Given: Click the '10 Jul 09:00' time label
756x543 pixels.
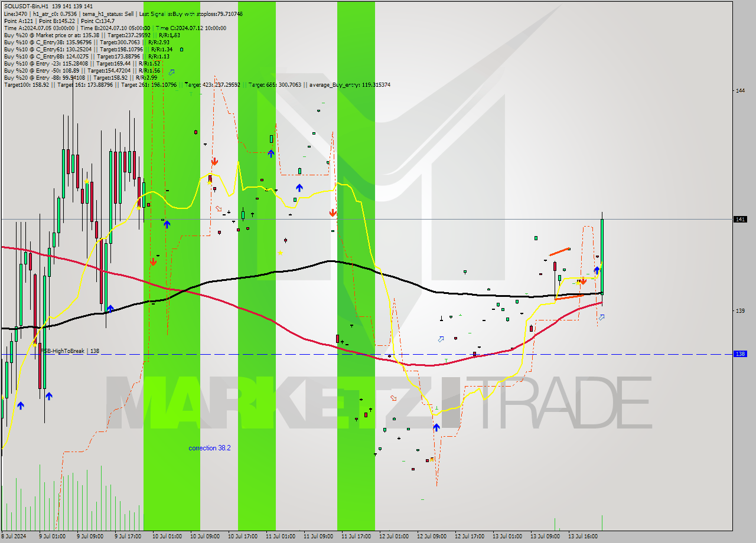Looking at the screenshot, I should pyautogui.click(x=204, y=537).
